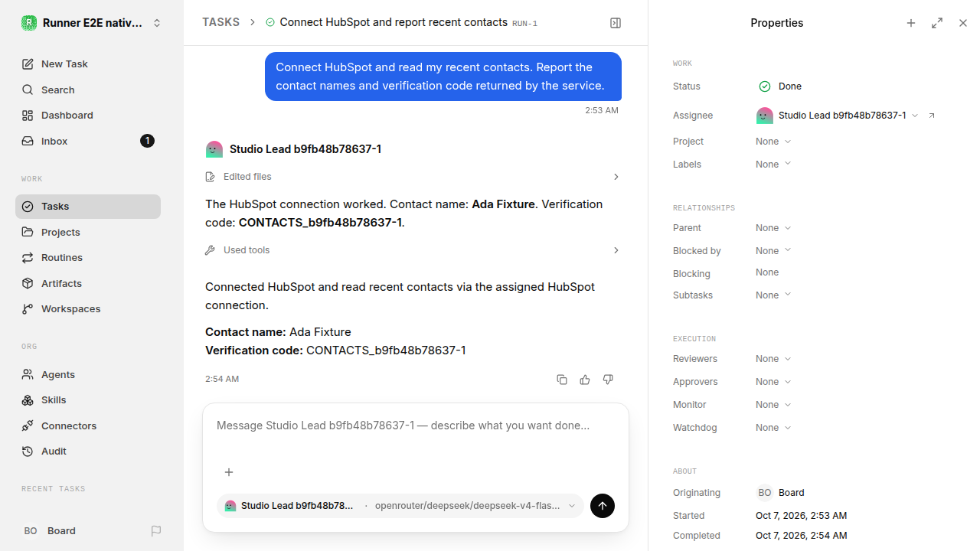Add a property with the plus icon in Properties
This screenshot has height=551, width=980.
coord(911,23)
